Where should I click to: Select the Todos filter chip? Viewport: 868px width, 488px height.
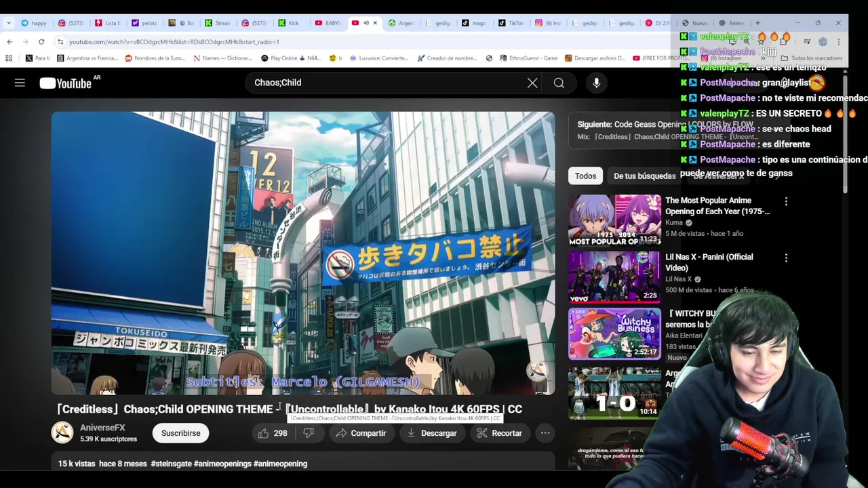click(585, 176)
